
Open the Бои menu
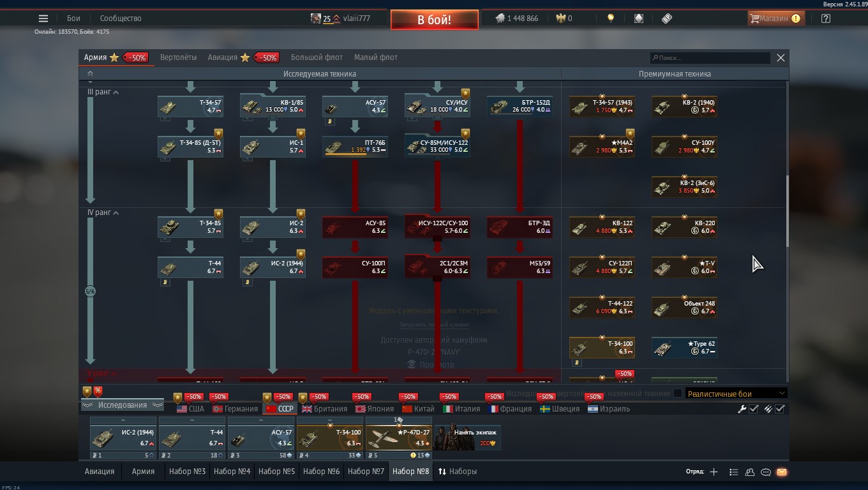(74, 19)
